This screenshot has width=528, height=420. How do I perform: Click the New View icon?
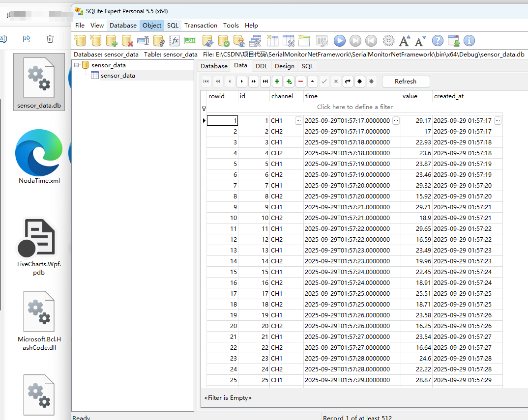[304, 41]
